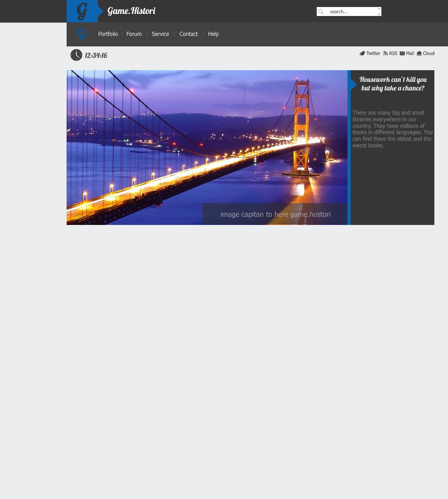Open the Help menu item
The image size is (448, 499).
tap(213, 34)
